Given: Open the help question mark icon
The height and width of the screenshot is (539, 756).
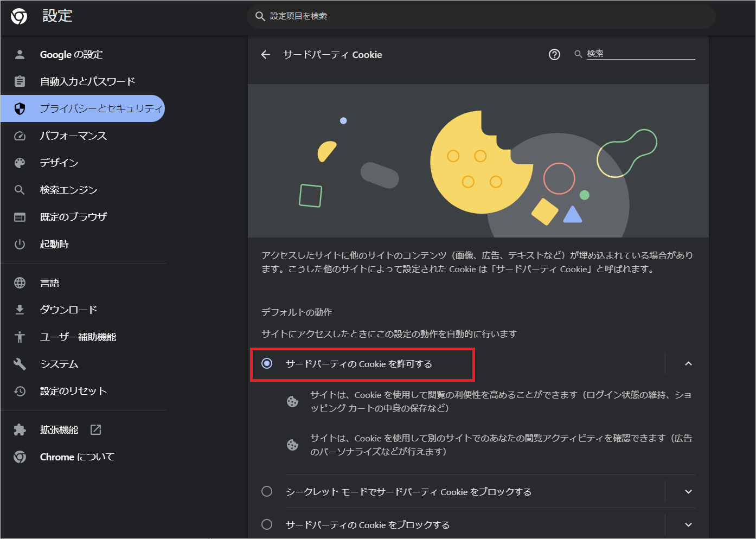Looking at the screenshot, I should pos(554,55).
